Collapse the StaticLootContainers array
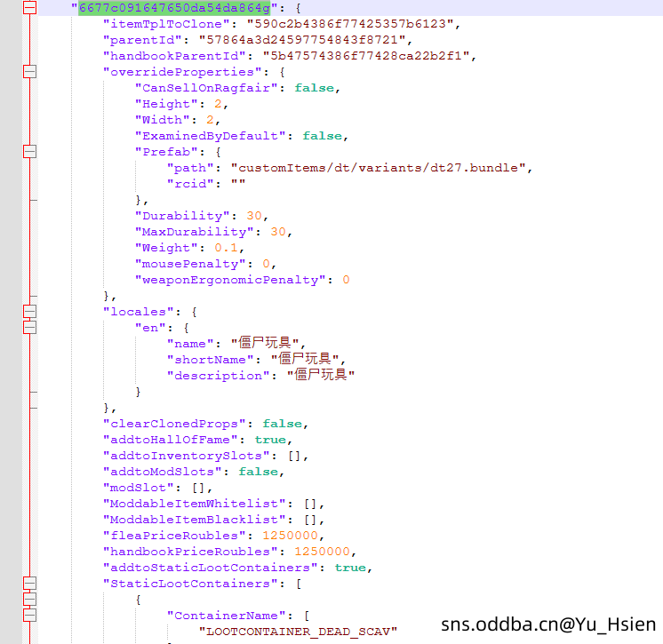The height and width of the screenshot is (644, 663). (29, 584)
